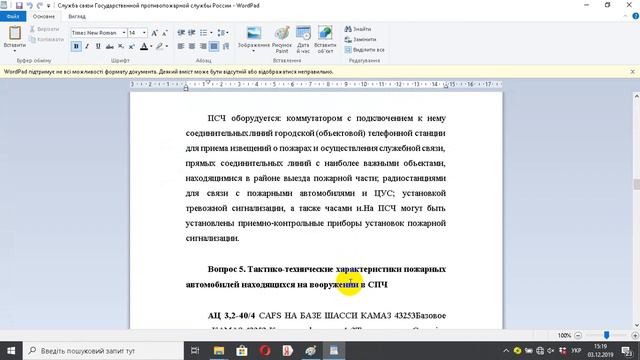Open the paragraph settings dialog icon
Screen dimensions: 640x360
pos(226,47)
